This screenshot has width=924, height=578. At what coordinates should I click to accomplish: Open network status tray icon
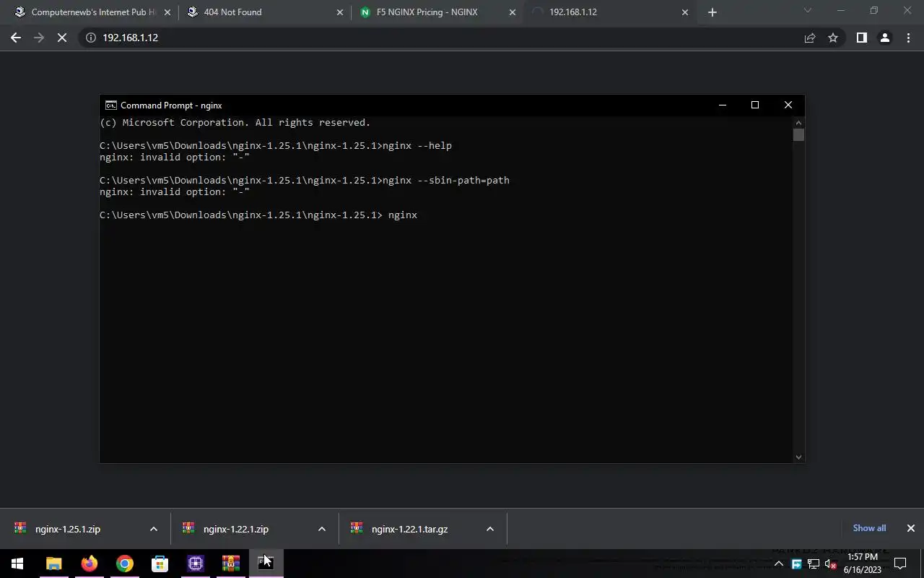[x=814, y=564]
